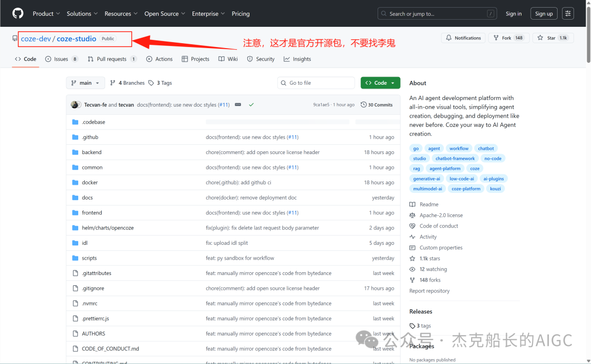
Task: Click the .gitattributes file icon
Action: [x=75, y=273]
